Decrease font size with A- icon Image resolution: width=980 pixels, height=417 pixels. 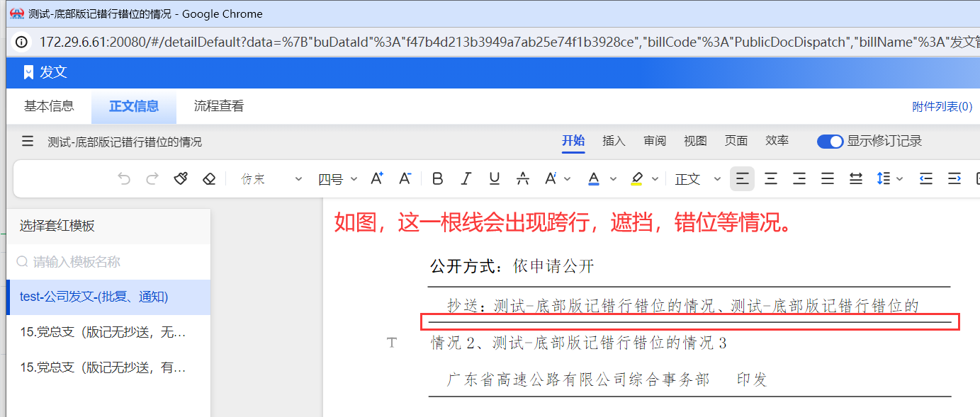click(405, 179)
